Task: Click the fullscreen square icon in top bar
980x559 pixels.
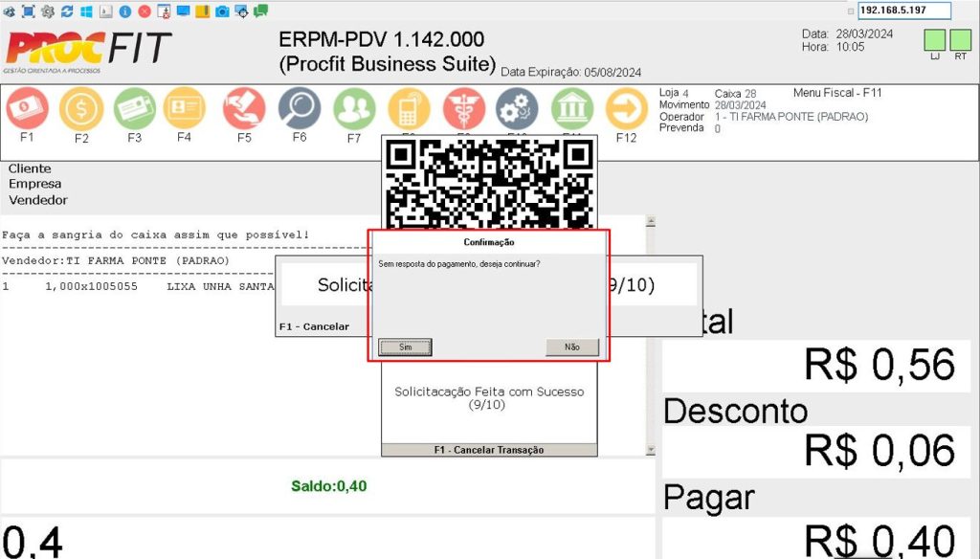Action: pos(28,11)
